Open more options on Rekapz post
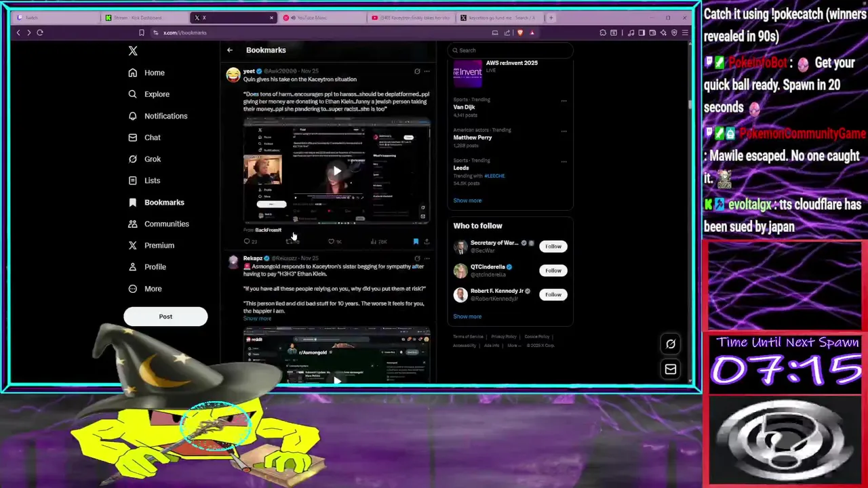 coord(427,258)
